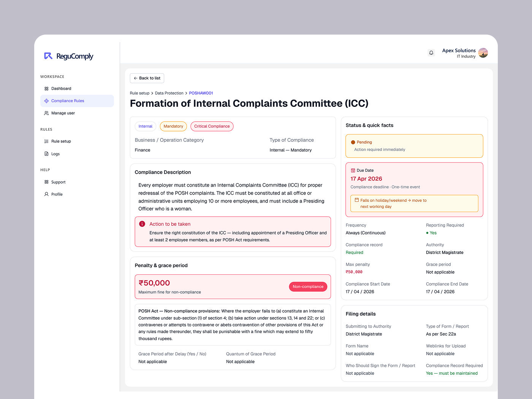Viewport: 532px width, 399px height.
Task: Click the Non-compliance badge
Action: click(x=308, y=287)
